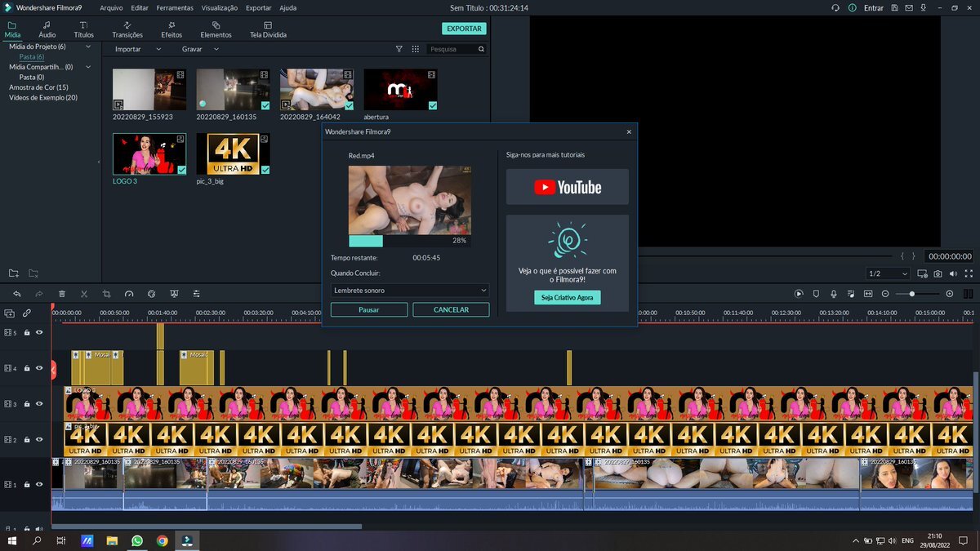The image size is (980, 551).
Task: Click the microphone voiceover record icon
Action: [834, 294]
